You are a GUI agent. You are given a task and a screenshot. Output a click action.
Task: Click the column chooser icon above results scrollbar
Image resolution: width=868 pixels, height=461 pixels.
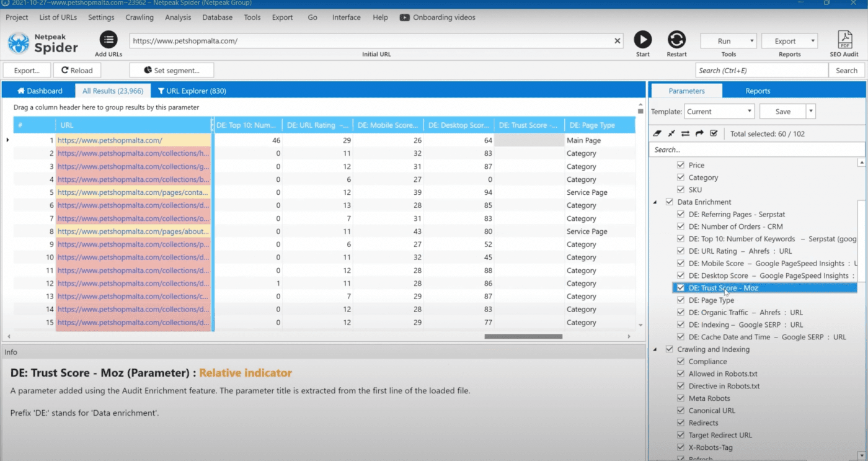point(640,111)
